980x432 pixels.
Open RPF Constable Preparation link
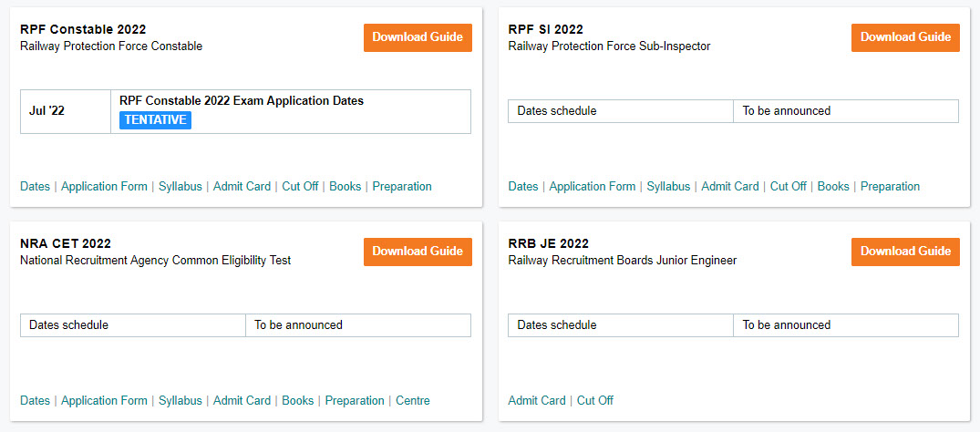(x=402, y=187)
